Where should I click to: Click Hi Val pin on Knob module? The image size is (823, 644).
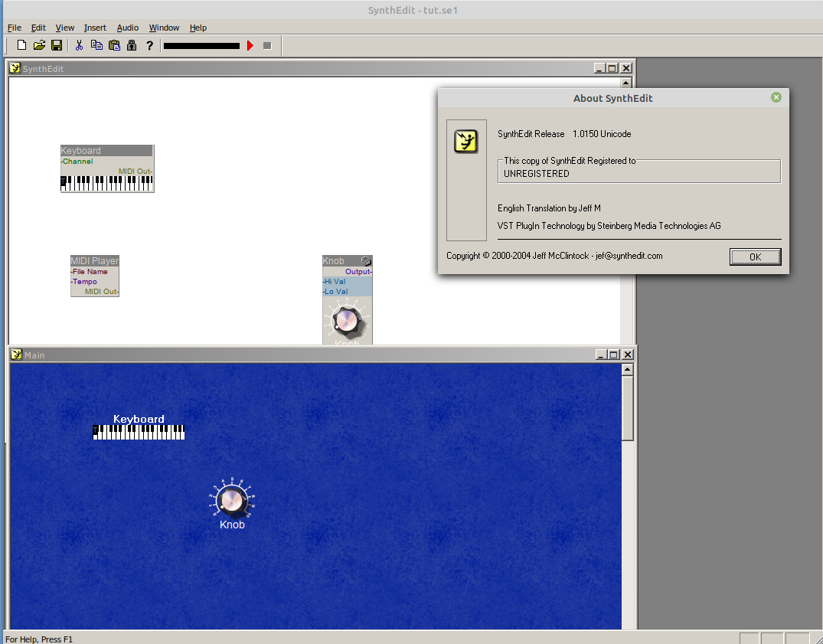pos(335,281)
